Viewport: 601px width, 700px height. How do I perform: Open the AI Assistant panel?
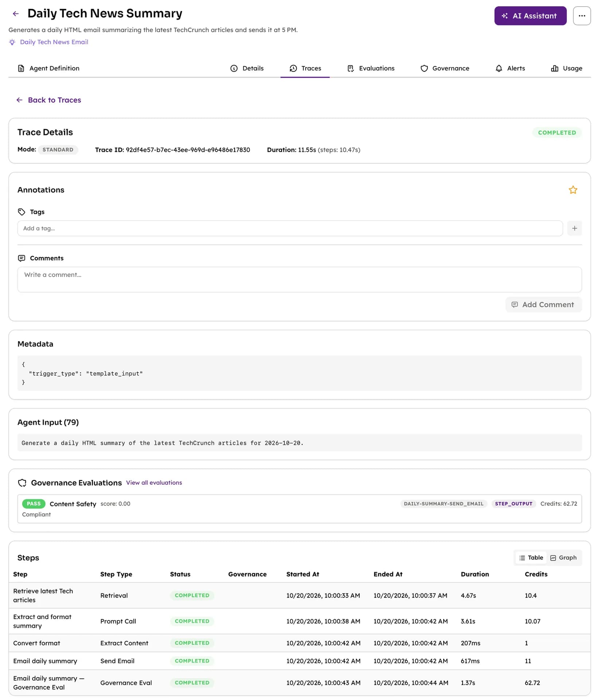(530, 16)
